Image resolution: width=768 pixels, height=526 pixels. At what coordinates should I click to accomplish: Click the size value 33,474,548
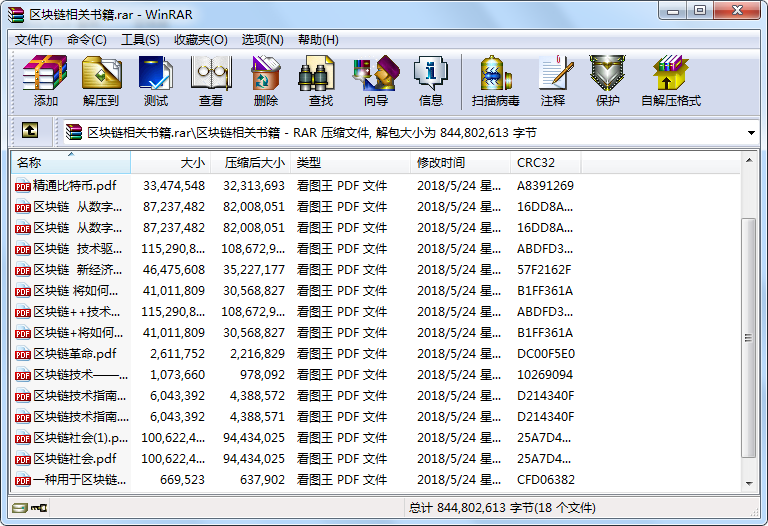click(x=174, y=186)
